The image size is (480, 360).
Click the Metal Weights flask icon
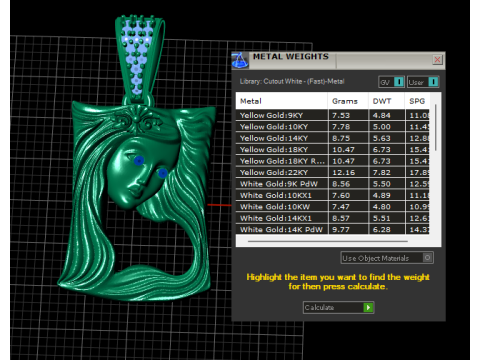[240, 60]
